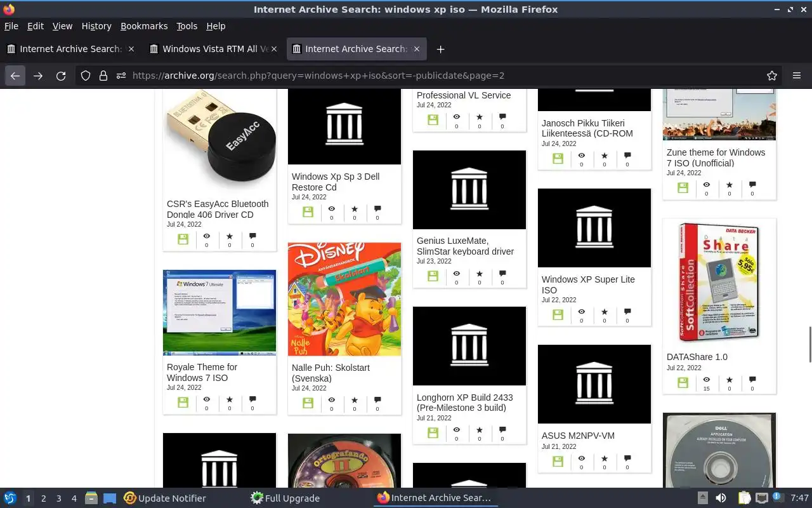The height and width of the screenshot is (508, 812).
Task: Open the Tools menu
Action: click(187, 26)
